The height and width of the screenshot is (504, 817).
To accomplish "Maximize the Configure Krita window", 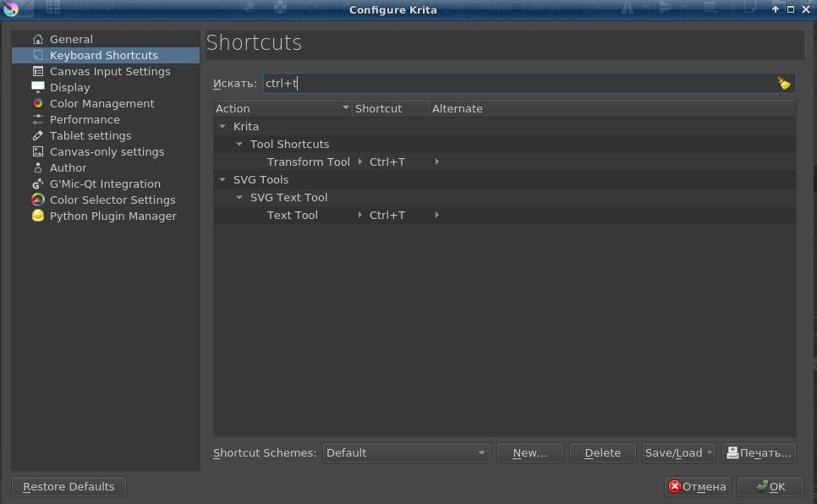I will (791, 9).
